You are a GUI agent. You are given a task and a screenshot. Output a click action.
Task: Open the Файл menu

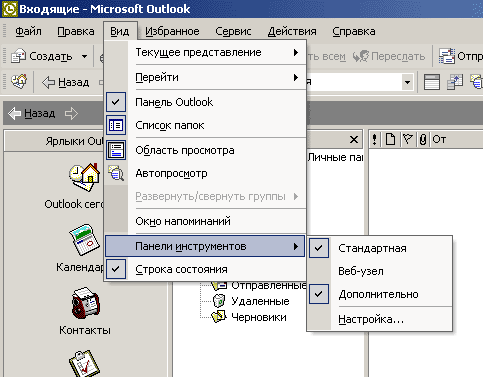coord(28,31)
